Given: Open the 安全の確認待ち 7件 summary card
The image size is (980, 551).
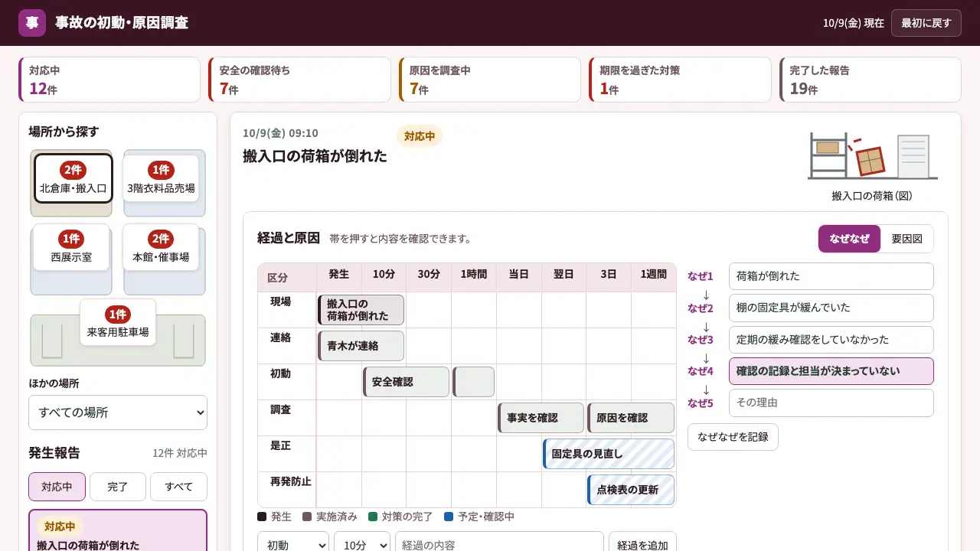Looking at the screenshot, I should click(299, 80).
